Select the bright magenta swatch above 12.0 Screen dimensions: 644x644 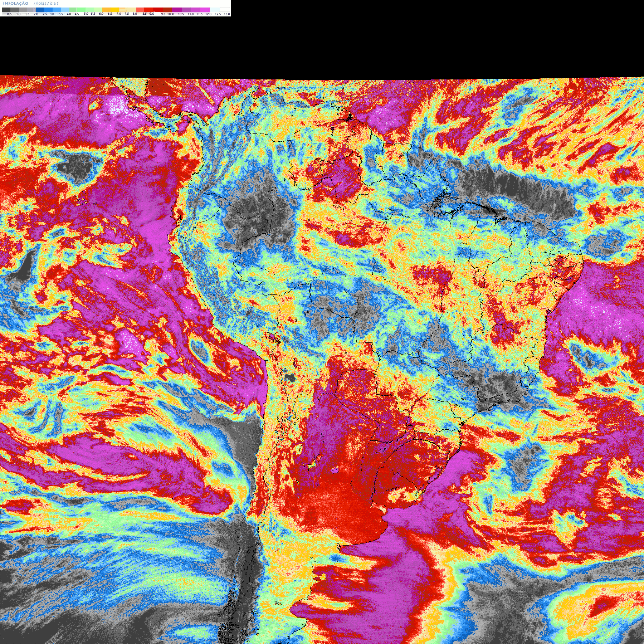click(205, 10)
